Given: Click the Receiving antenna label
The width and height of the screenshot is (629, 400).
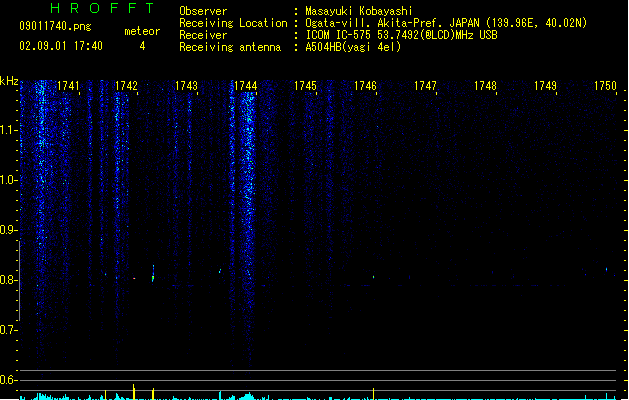Looking at the screenshot, I should (x=230, y=47).
